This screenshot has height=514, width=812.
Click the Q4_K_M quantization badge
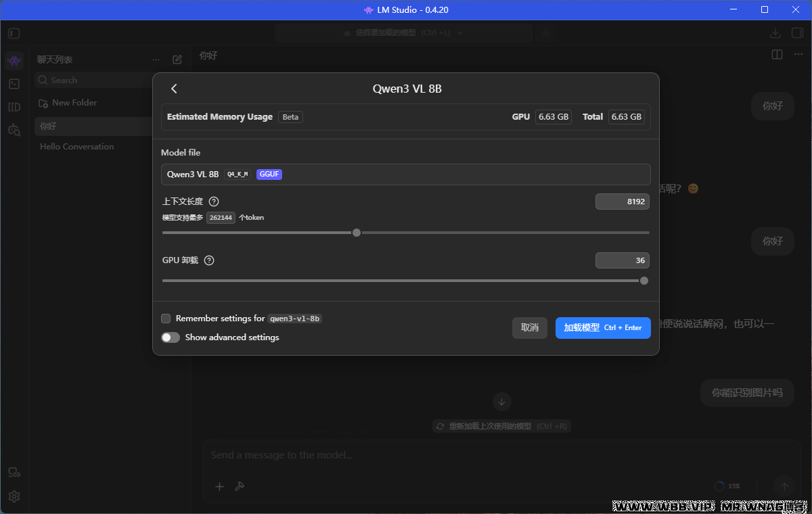(x=238, y=174)
